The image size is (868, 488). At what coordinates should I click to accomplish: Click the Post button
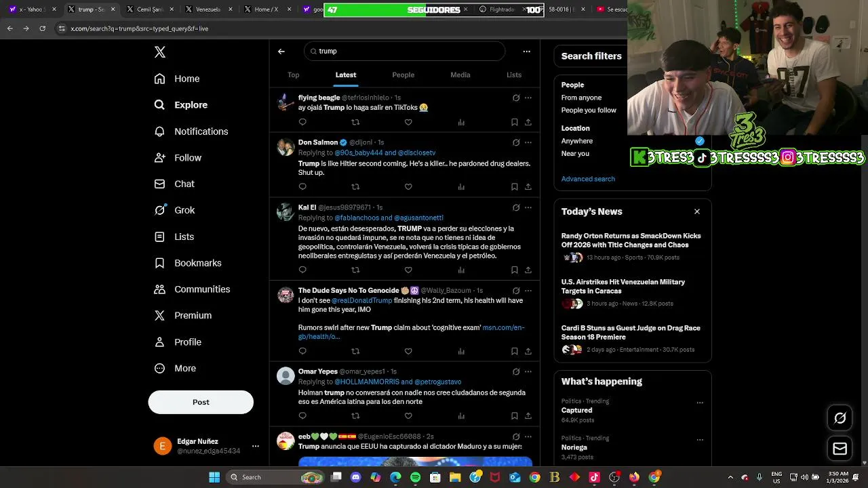201,402
